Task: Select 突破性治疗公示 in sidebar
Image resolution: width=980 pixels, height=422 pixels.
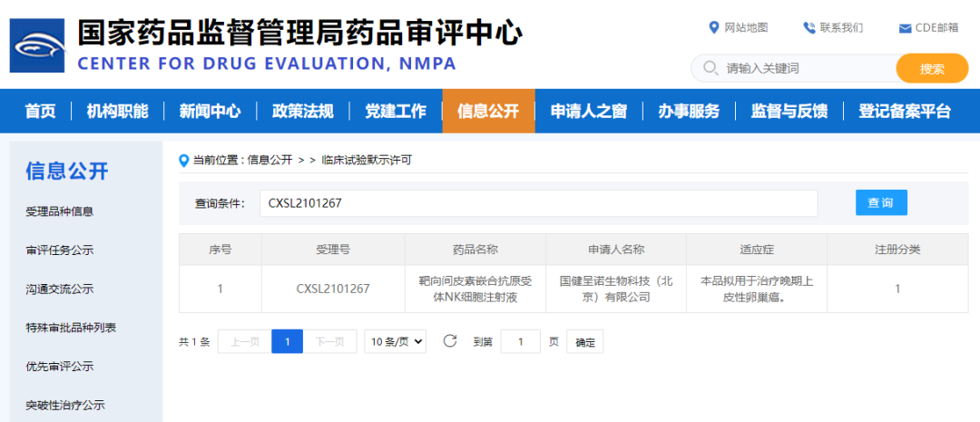Action: click(65, 405)
